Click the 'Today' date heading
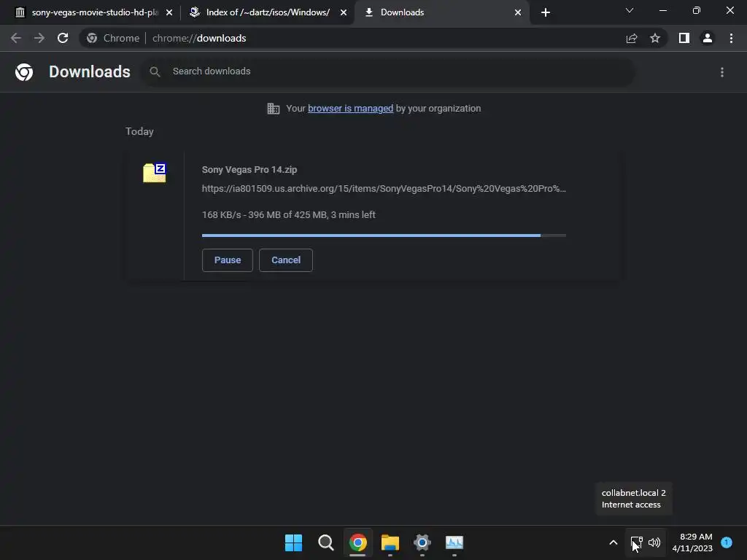 click(x=139, y=131)
